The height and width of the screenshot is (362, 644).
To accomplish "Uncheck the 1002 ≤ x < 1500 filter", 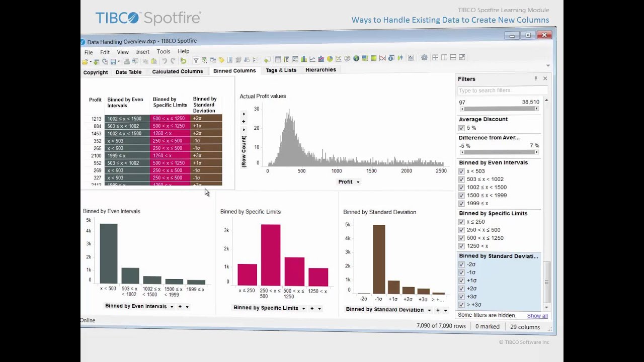I will click(x=461, y=188).
